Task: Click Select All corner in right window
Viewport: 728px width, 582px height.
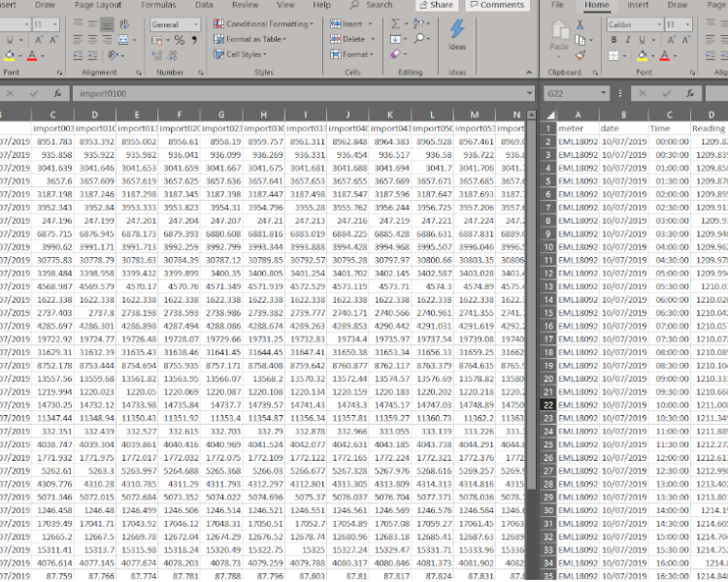Action: pos(549,114)
